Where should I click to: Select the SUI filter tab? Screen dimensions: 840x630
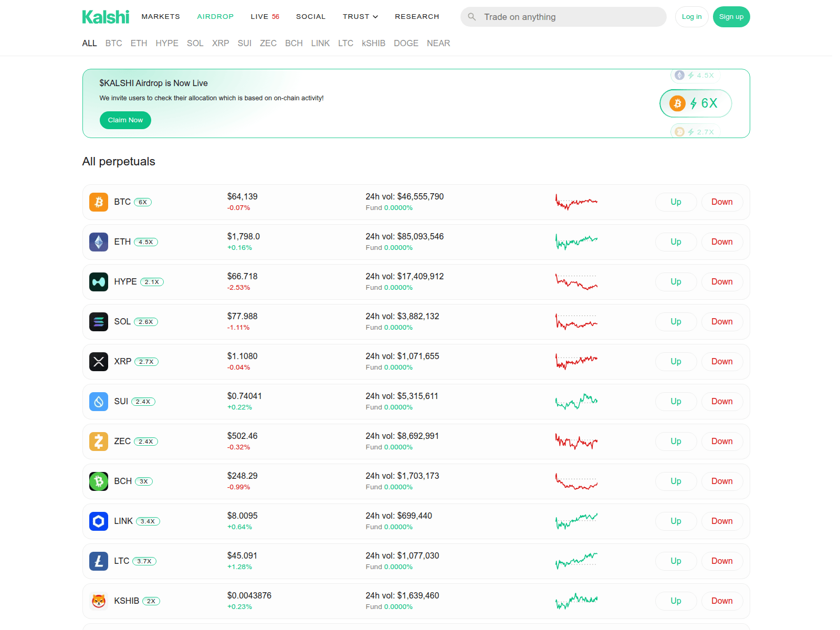click(x=245, y=43)
